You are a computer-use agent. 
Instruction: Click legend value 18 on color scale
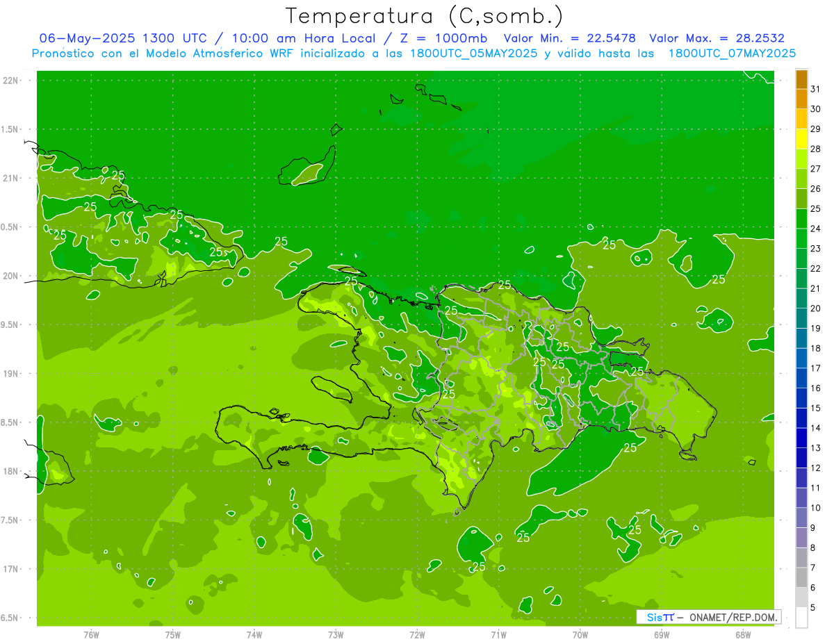tap(816, 348)
